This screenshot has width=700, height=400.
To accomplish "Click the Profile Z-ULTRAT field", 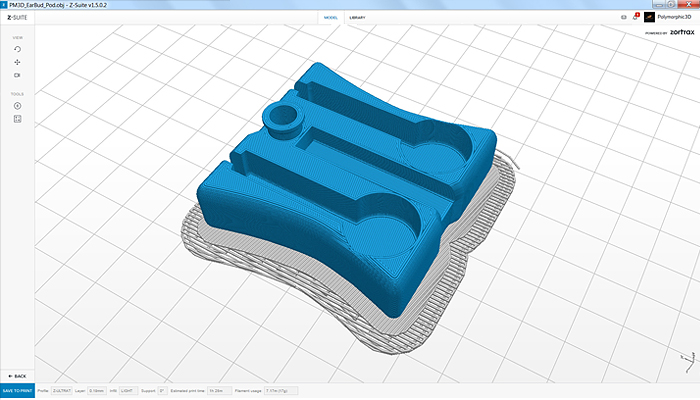I will point(62,391).
